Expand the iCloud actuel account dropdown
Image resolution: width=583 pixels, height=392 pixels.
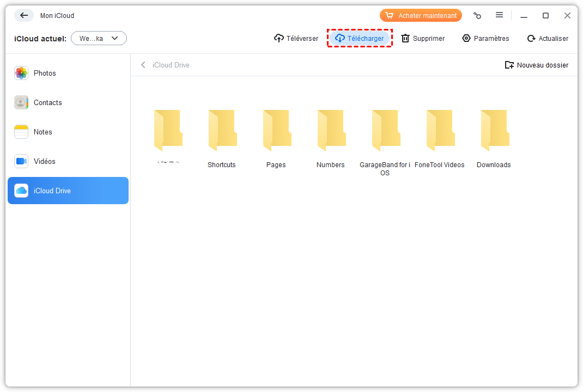pyautogui.click(x=99, y=38)
